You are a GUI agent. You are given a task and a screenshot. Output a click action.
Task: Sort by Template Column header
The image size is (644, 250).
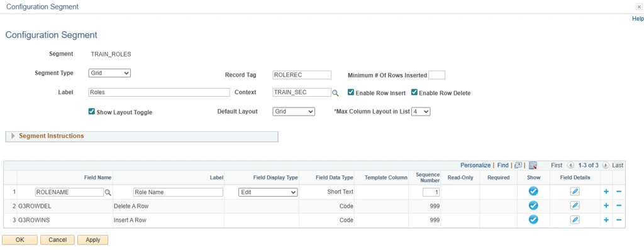pos(386,178)
